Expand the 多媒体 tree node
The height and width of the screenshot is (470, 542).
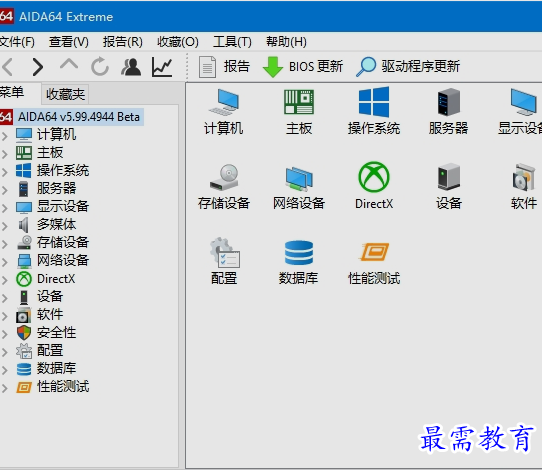click(4, 226)
